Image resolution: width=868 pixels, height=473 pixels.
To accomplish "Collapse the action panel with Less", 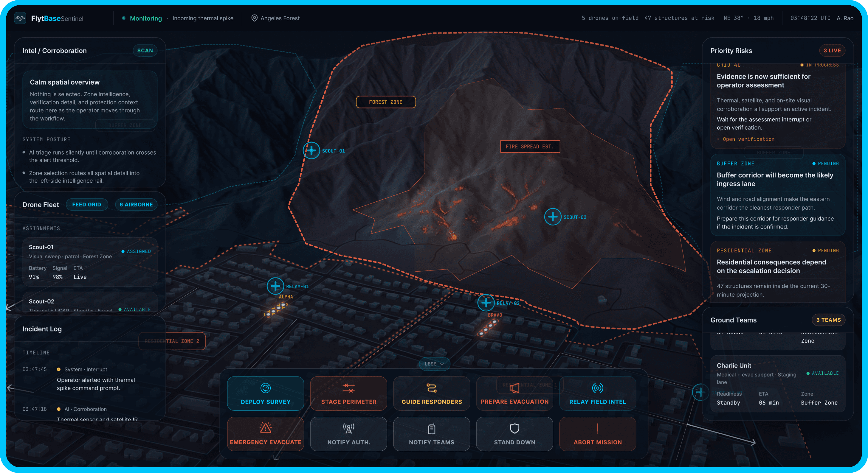I will (434, 364).
